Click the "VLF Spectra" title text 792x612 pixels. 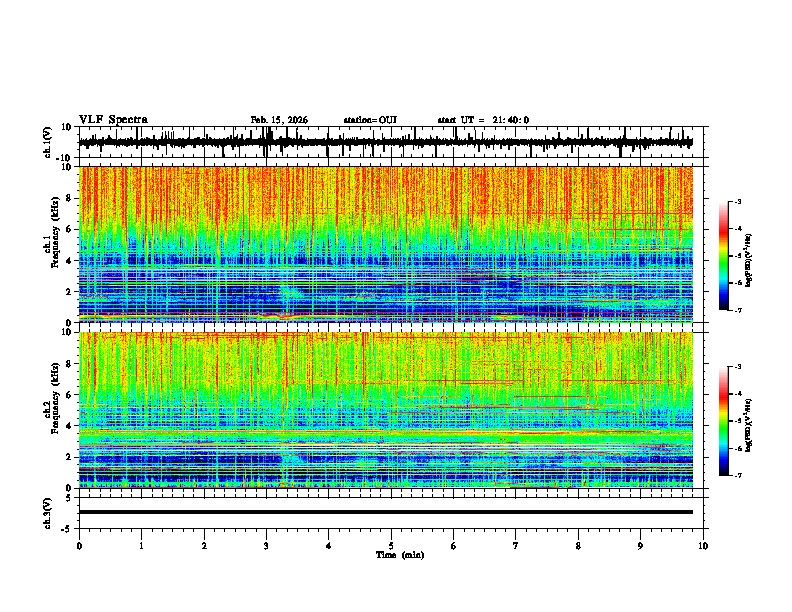[x=113, y=120]
